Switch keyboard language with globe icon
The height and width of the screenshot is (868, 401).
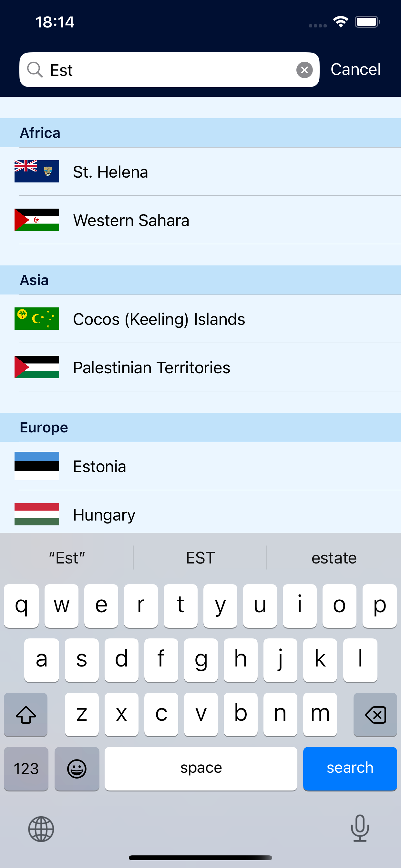41,829
